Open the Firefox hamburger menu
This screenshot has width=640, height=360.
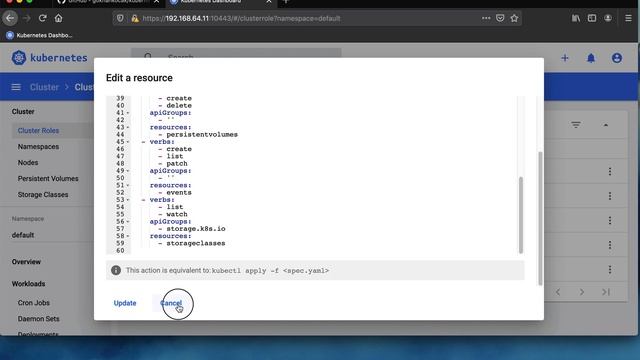[x=628, y=18]
